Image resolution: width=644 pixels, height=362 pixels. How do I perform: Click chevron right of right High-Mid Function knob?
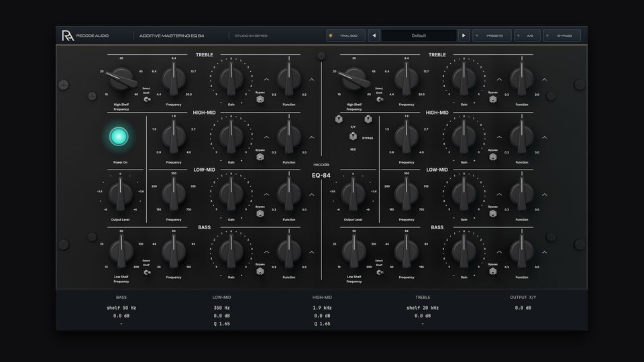click(x=544, y=137)
